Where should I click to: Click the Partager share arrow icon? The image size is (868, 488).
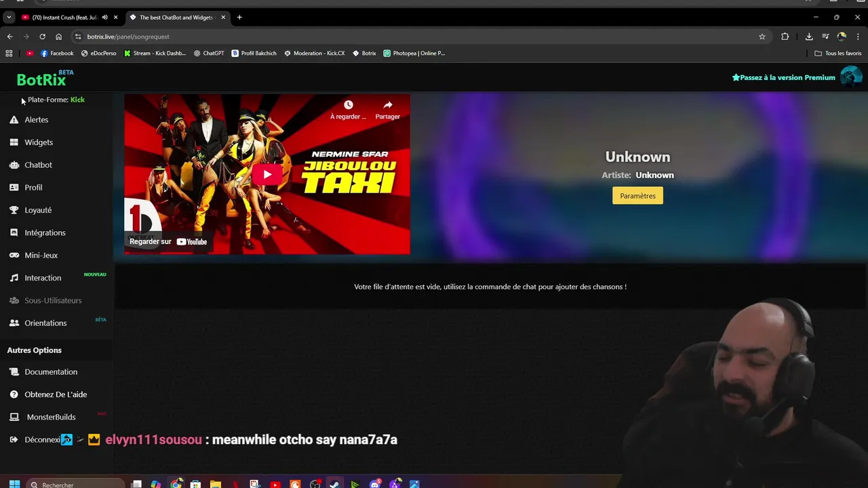click(x=387, y=105)
